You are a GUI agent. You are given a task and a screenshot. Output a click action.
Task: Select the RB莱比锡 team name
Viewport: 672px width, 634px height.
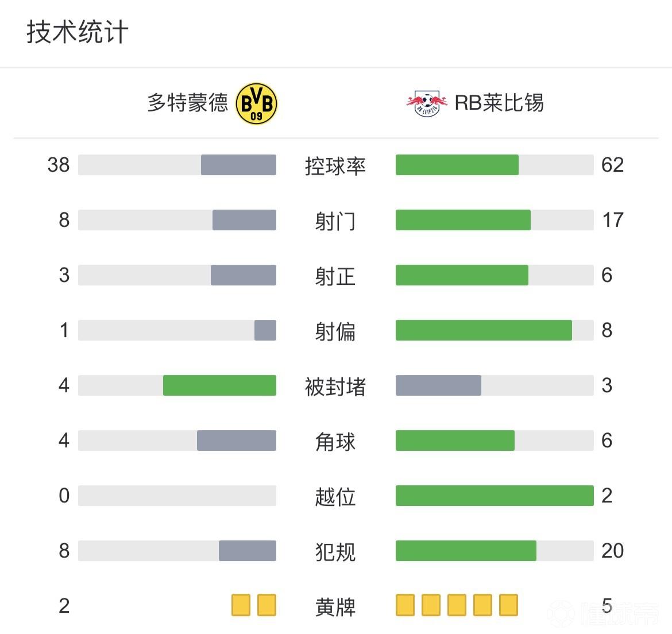tap(499, 103)
